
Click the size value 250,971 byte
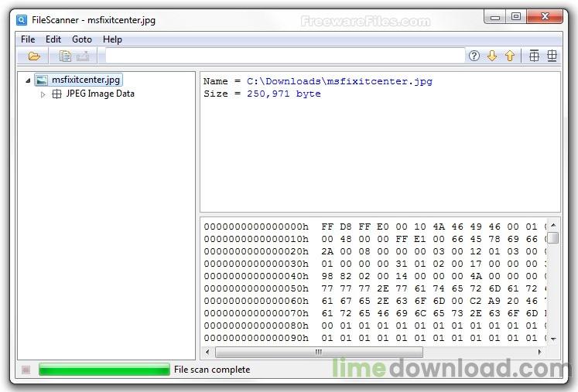(x=284, y=94)
